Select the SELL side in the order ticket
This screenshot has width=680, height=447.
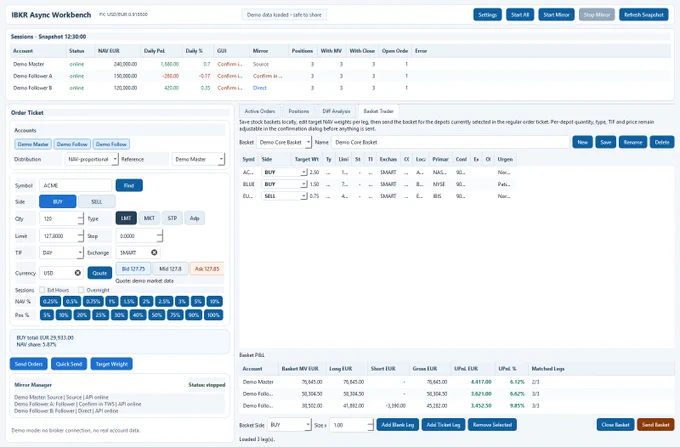pos(97,202)
